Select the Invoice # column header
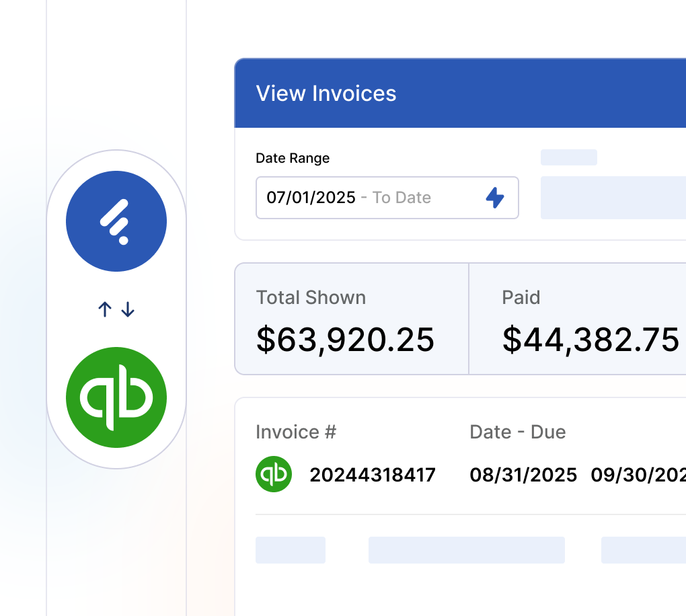 295,432
